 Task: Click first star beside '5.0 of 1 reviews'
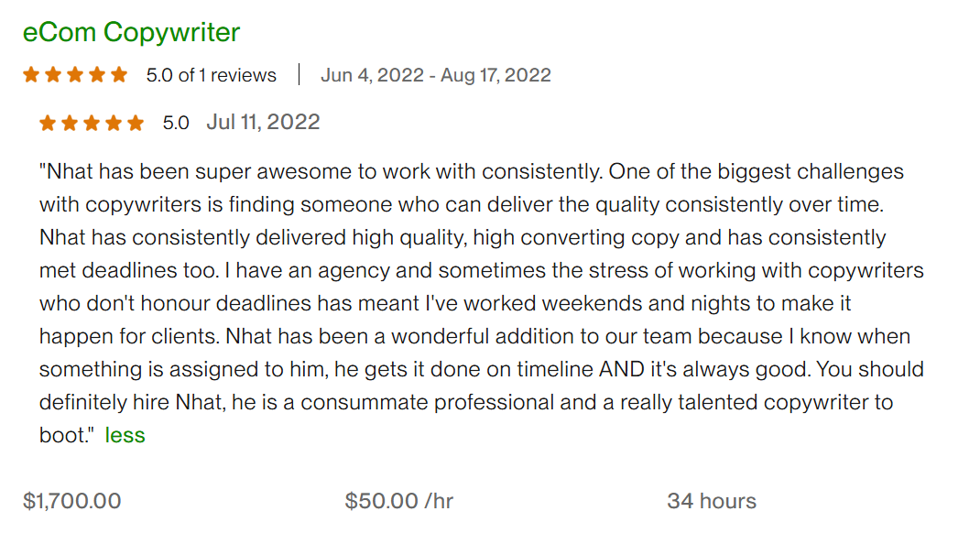click(31, 75)
